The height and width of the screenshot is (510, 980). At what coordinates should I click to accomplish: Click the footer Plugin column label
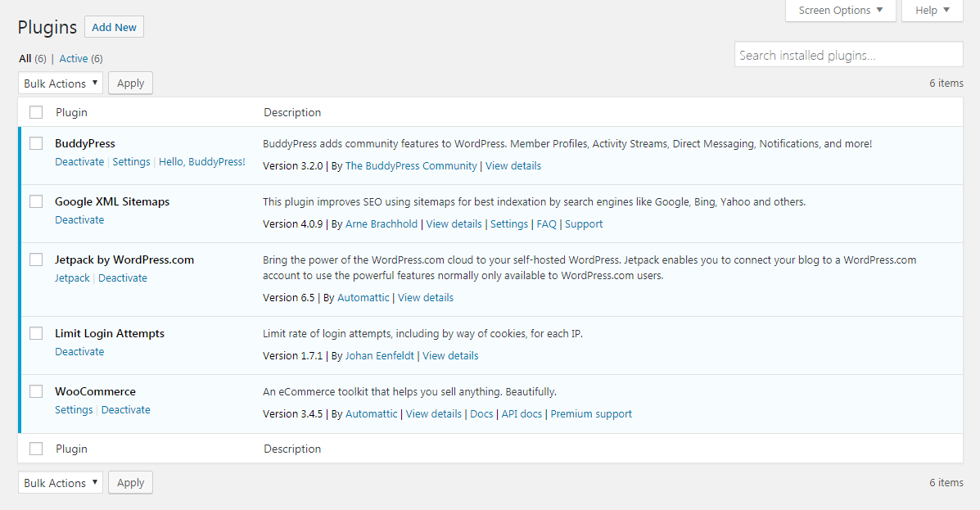(x=71, y=449)
